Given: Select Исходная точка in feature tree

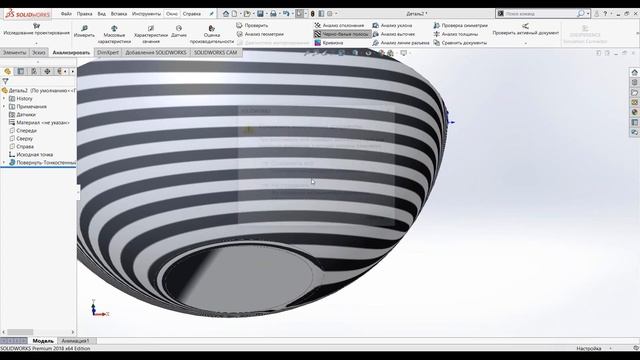Looking at the screenshot, I should pyautogui.click(x=31, y=154).
